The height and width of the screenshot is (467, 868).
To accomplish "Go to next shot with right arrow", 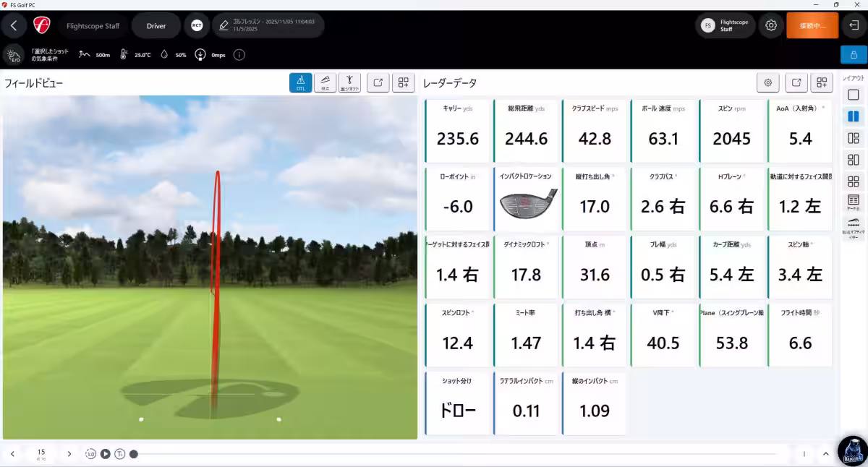I will coord(69,454).
